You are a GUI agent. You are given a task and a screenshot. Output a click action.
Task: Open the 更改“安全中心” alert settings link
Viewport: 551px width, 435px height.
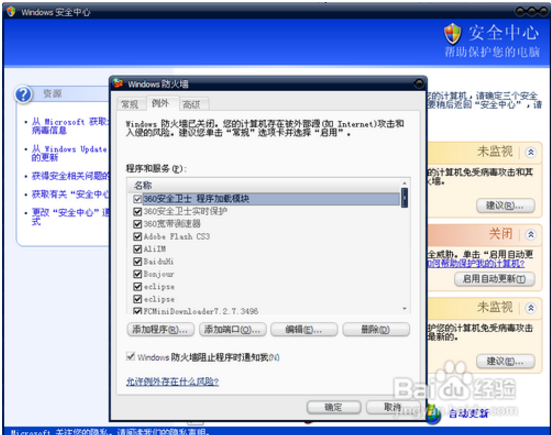pos(71,217)
